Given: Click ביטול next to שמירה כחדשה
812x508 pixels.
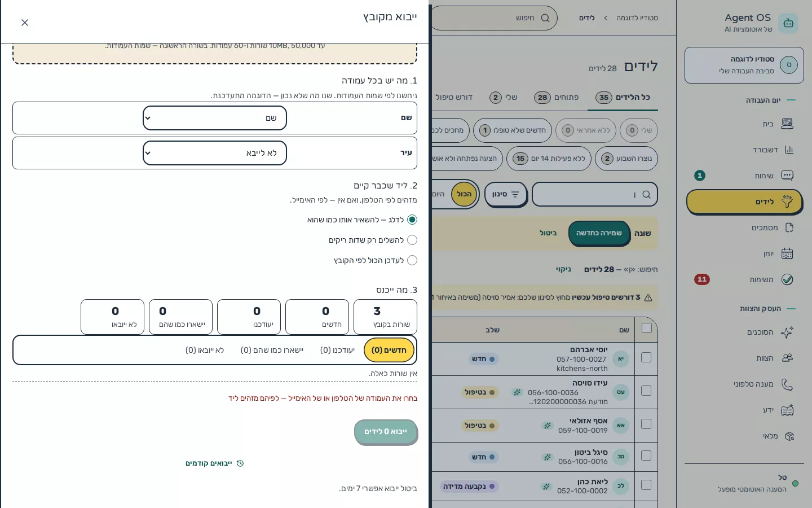Looking at the screenshot, I should click(x=548, y=233).
